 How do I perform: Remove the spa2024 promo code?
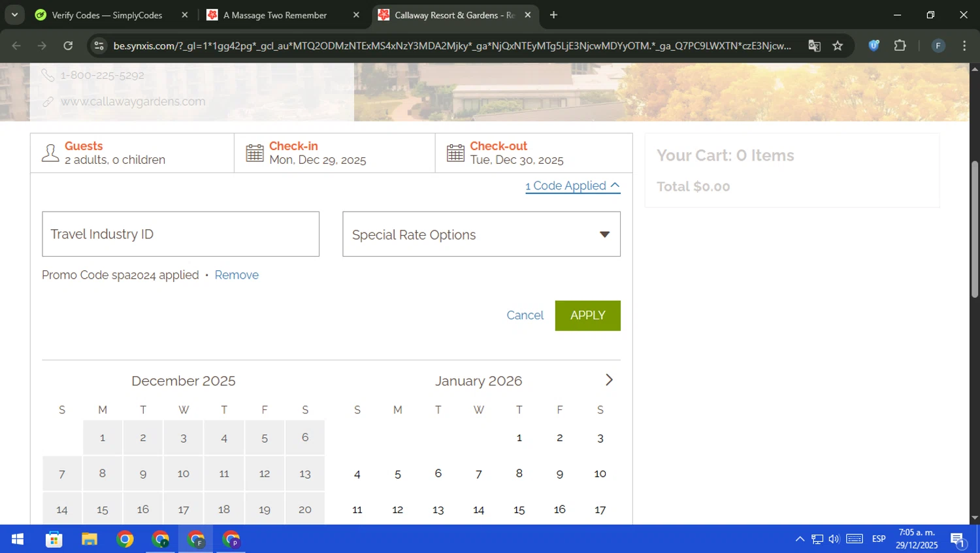point(237,275)
